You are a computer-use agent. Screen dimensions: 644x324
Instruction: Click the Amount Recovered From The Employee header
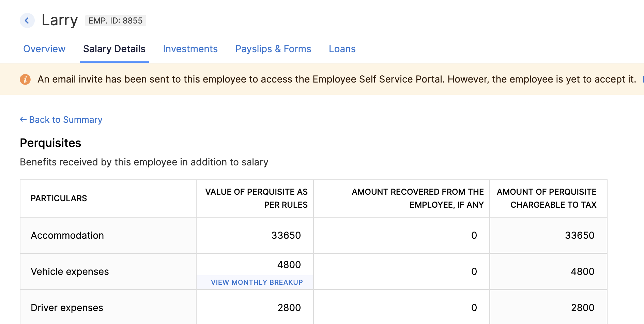tap(418, 198)
